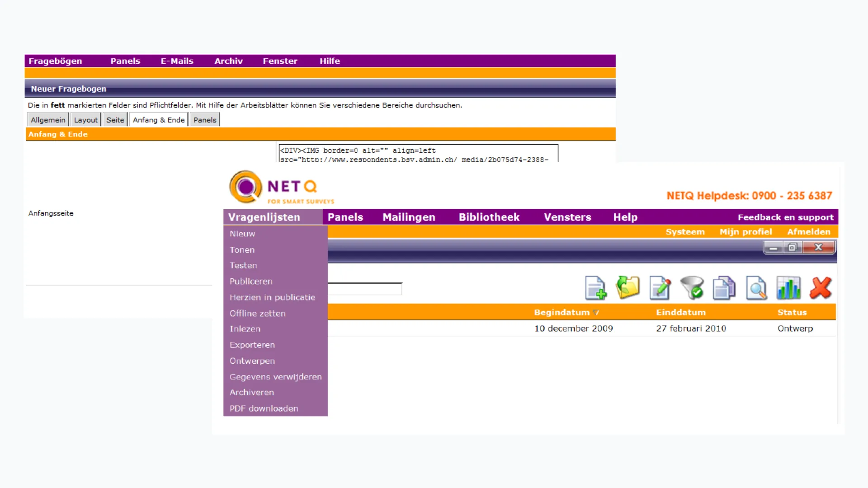The image size is (868, 488).
Task: Restore the inner NETQ window
Action: 792,248
